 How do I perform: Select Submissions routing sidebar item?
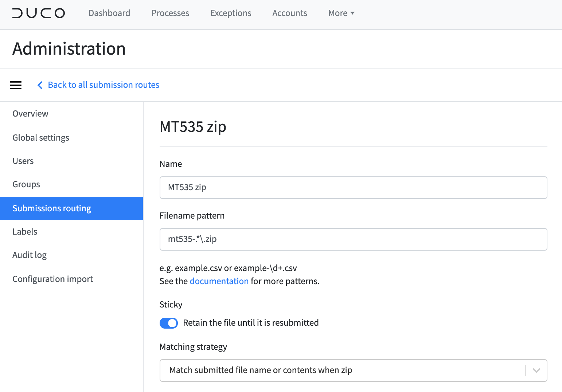[x=71, y=208]
